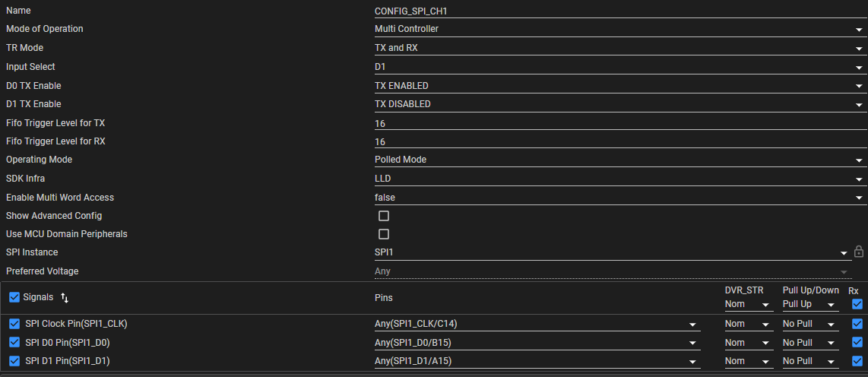Open the TR Mode dropdown
The width and height of the screenshot is (868, 377).
click(x=620, y=48)
